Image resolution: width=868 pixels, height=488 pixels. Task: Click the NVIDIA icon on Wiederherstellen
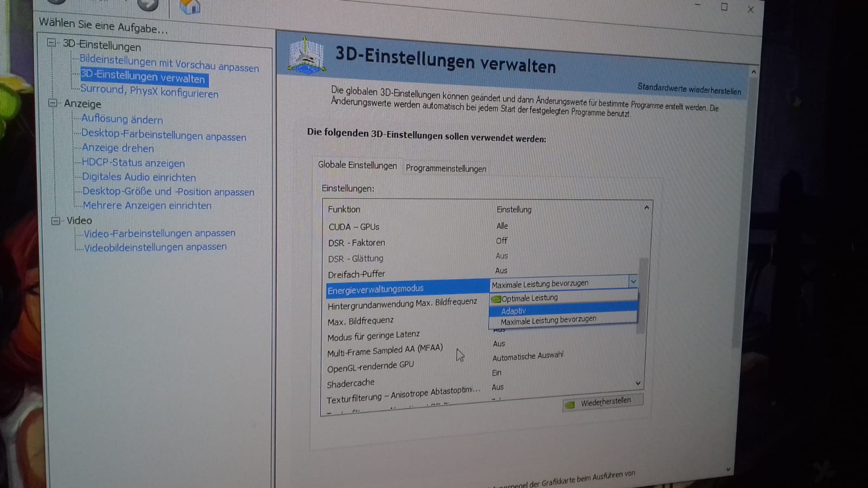coord(570,405)
